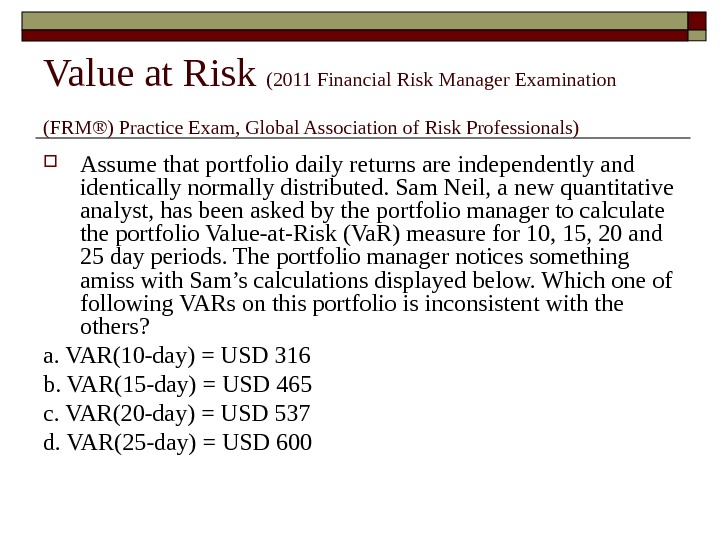Click the dark maroon stripe under the olive banner
The height and width of the screenshot is (540, 720).
pyautogui.click(x=350, y=38)
